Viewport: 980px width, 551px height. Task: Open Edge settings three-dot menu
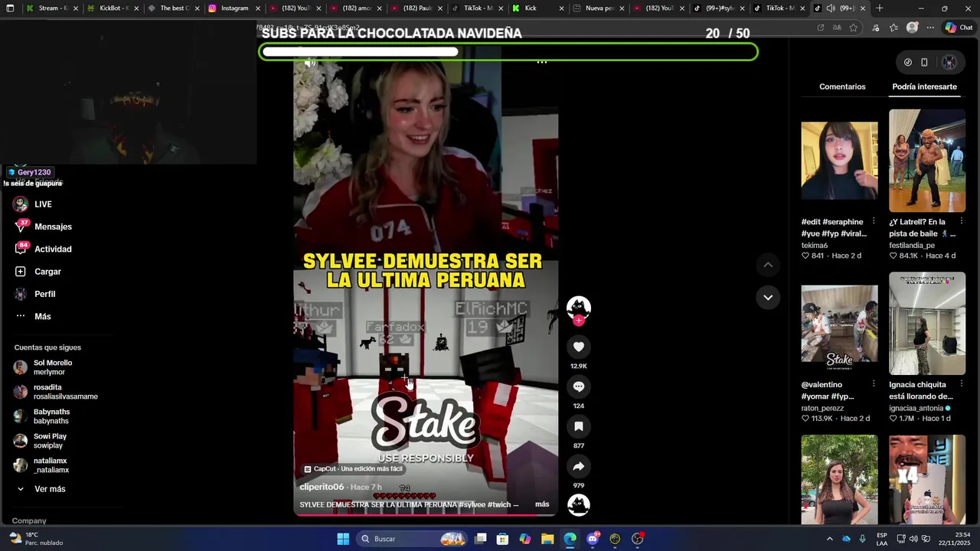[x=930, y=28]
